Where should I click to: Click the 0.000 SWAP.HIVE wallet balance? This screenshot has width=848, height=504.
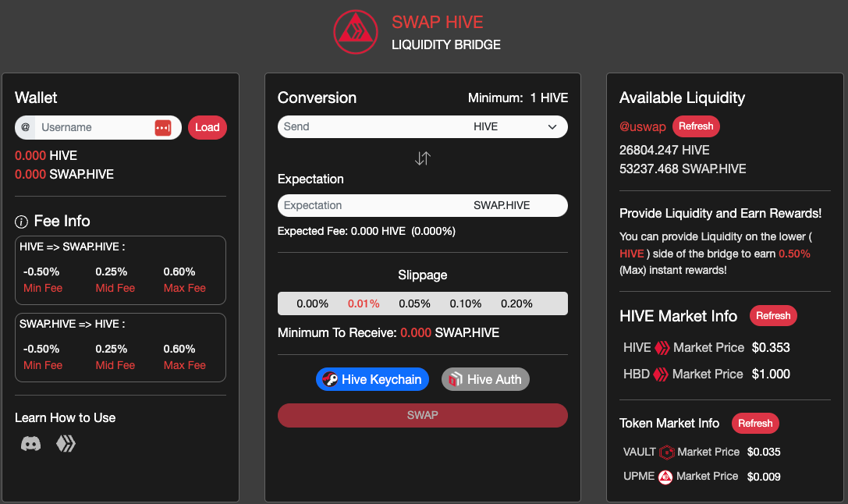pyautogui.click(x=64, y=175)
